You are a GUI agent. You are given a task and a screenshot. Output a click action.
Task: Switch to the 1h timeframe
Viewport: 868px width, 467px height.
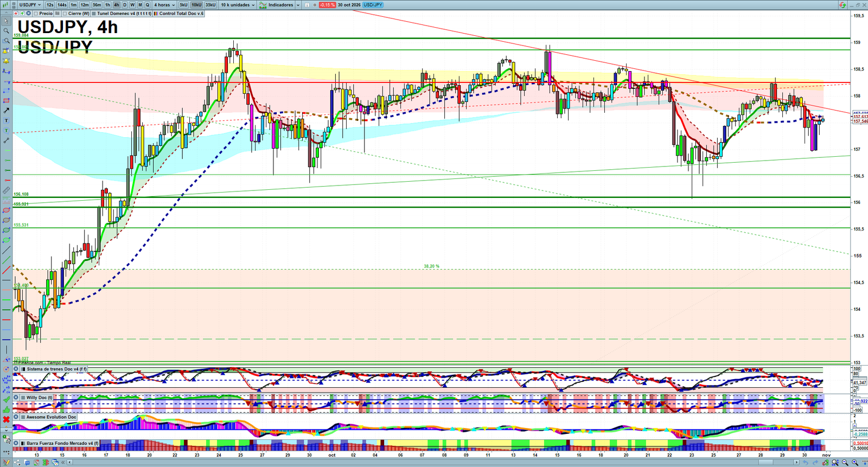107,5
